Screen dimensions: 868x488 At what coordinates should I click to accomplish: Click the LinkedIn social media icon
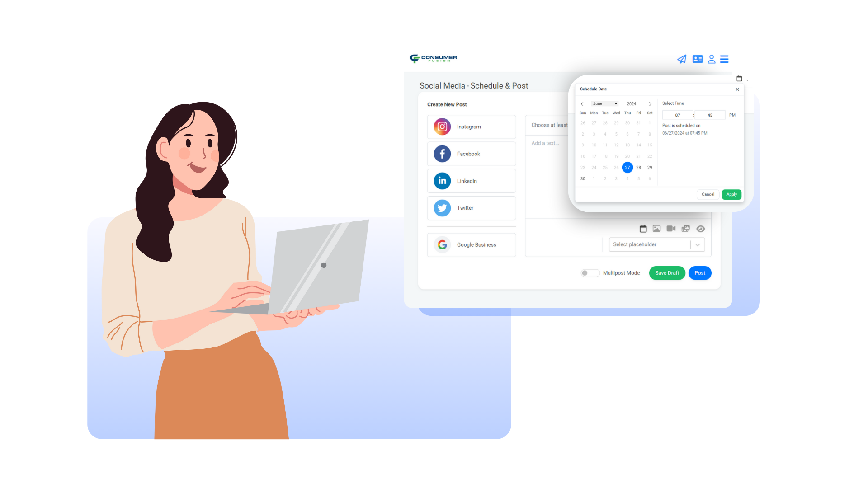tap(442, 181)
